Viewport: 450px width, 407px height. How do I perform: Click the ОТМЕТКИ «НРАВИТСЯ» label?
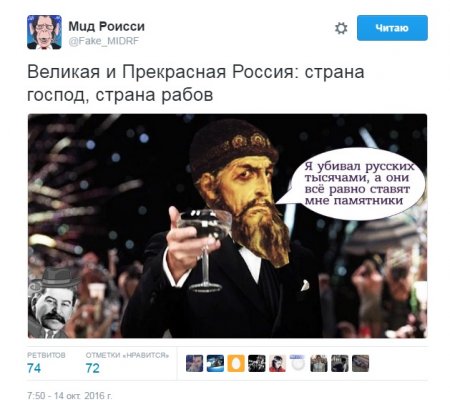(x=127, y=355)
